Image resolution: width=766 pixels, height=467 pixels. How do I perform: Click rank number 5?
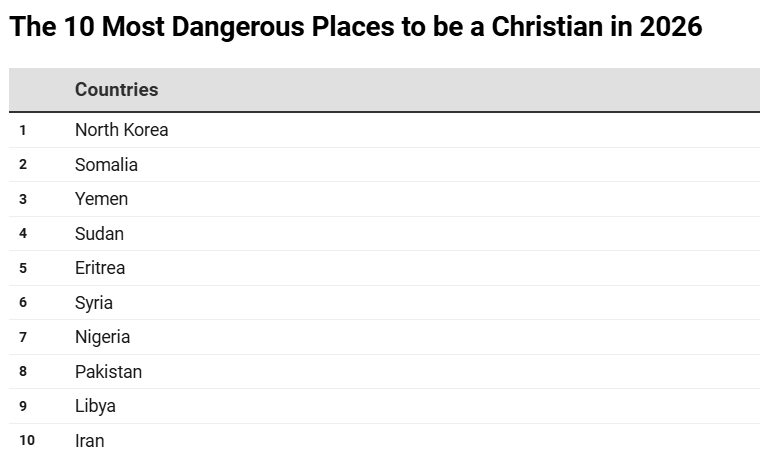pos(23,268)
